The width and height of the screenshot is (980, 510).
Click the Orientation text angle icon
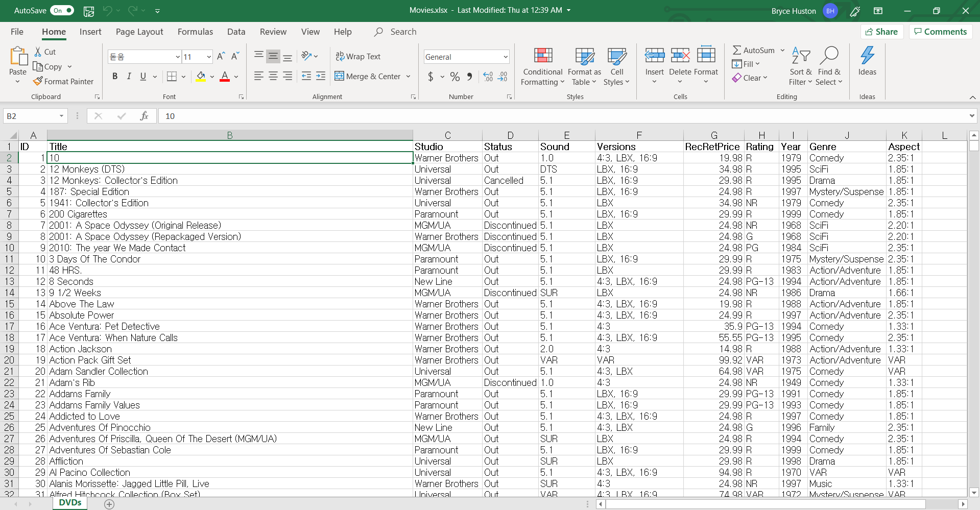pyautogui.click(x=306, y=56)
